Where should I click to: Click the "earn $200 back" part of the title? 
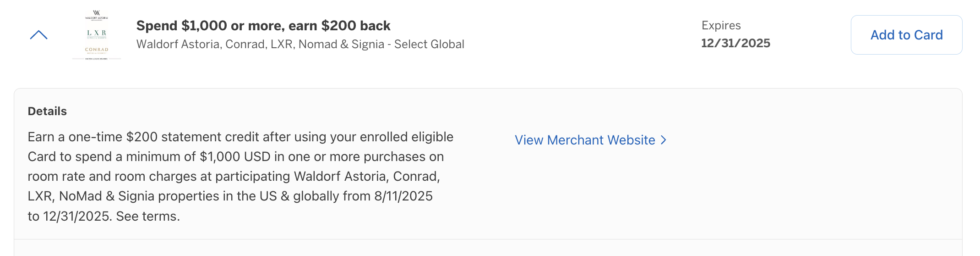click(x=339, y=26)
